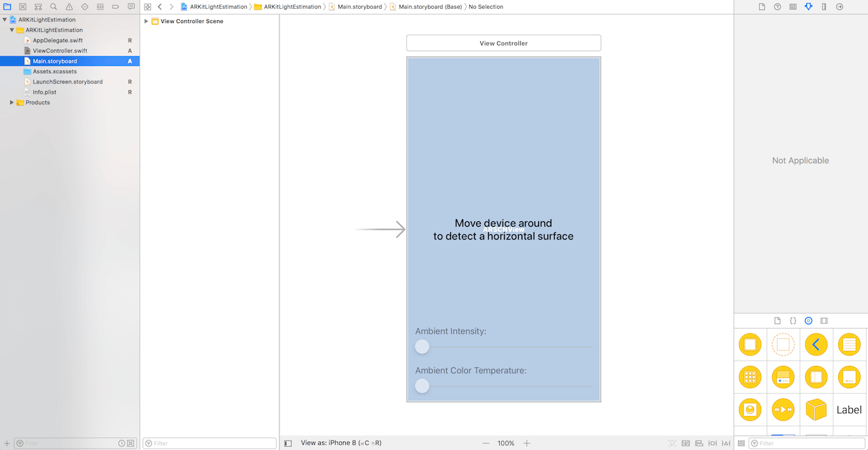Show the Breakpoint navigator
The width and height of the screenshot is (868, 450).
115,7
